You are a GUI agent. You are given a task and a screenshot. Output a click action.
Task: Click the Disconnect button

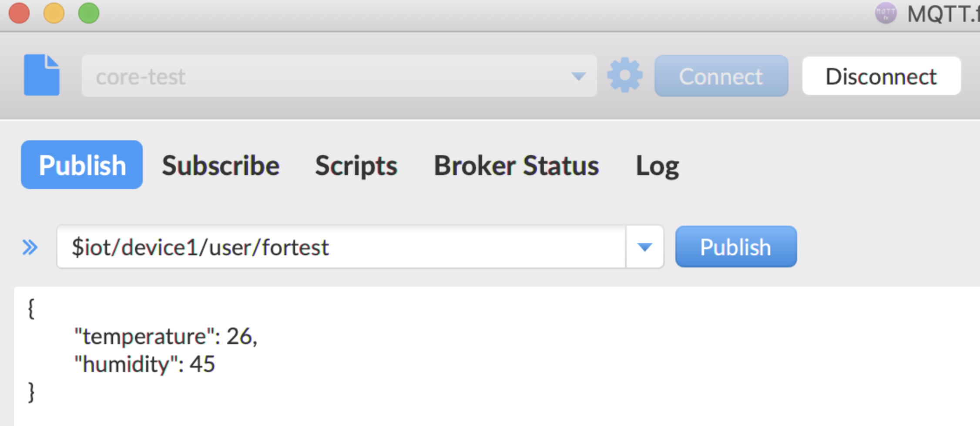pyautogui.click(x=881, y=76)
